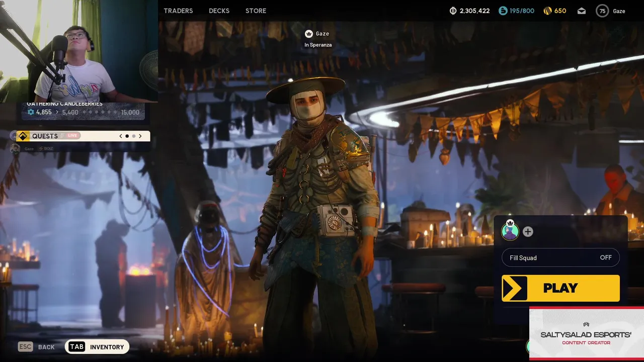
Task: Click the crown leader icon above character
Action: click(x=309, y=34)
